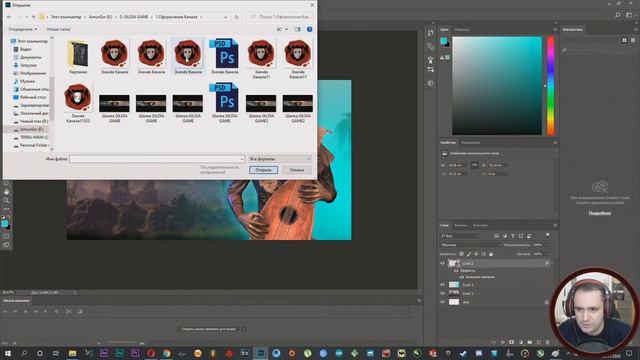Click the Новая папка button
Screen dimensions: 640x360
click(x=58, y=29)
